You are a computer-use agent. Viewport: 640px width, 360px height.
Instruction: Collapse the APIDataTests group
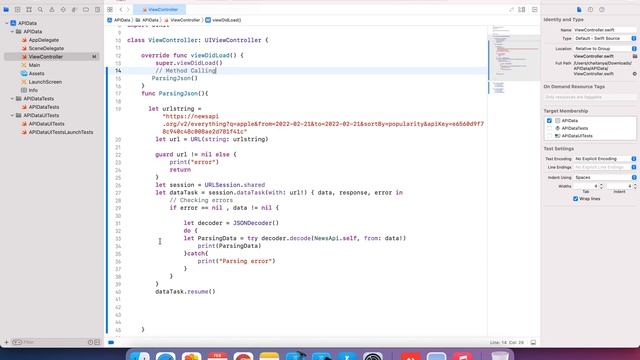[x=12, y=98]
